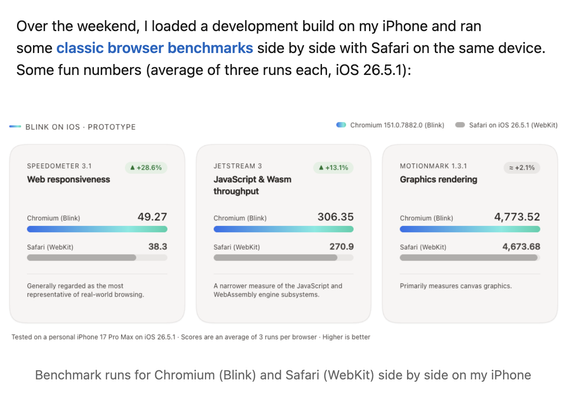Select the Graphics rendering card title
The height and width of the screenshot is (405, 568).
tap(438, 179)
